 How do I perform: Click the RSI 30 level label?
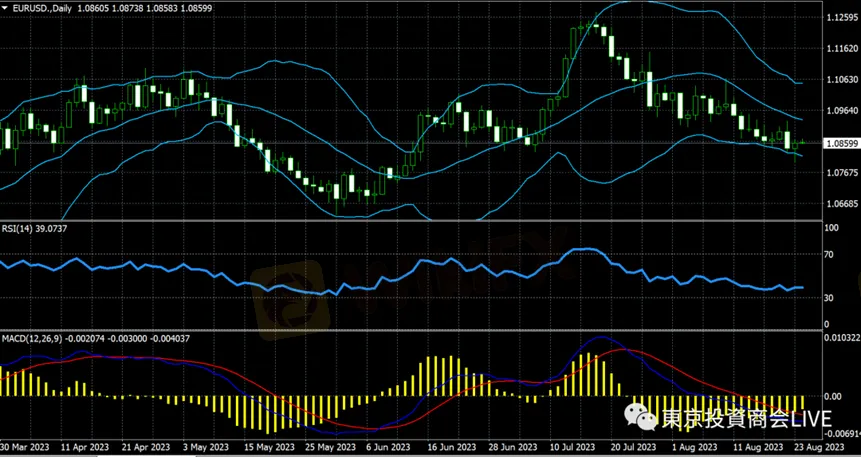click(829, 298)
